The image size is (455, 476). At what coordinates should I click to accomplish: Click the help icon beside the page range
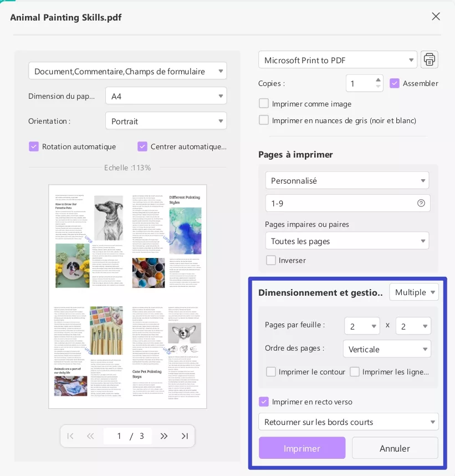click(x=422, y=203)
